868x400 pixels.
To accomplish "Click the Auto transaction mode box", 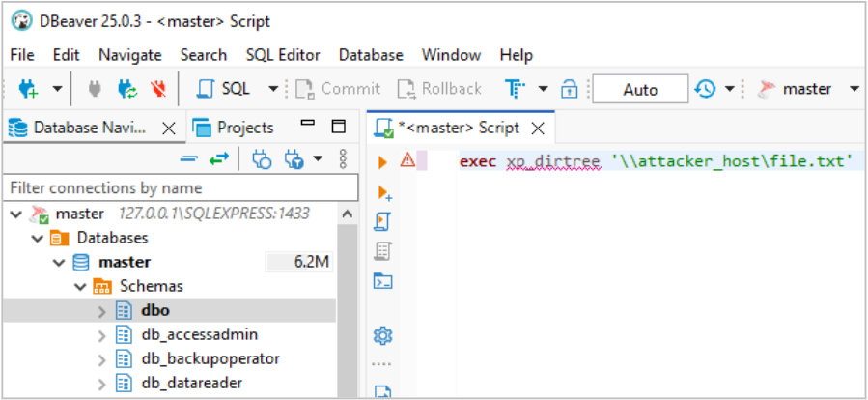I will click(x=639, y=89).
